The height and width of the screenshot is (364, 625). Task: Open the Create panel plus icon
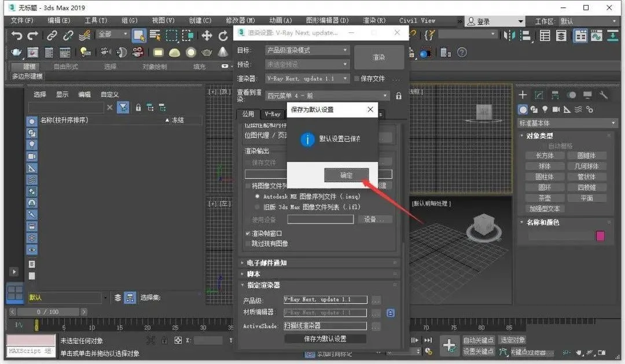523,95
